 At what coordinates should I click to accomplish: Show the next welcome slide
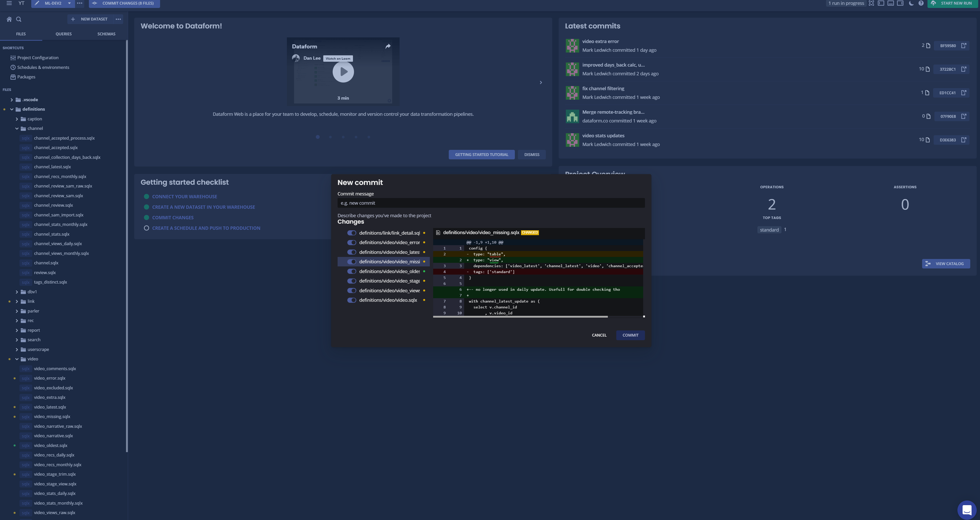tap(541, 82)
